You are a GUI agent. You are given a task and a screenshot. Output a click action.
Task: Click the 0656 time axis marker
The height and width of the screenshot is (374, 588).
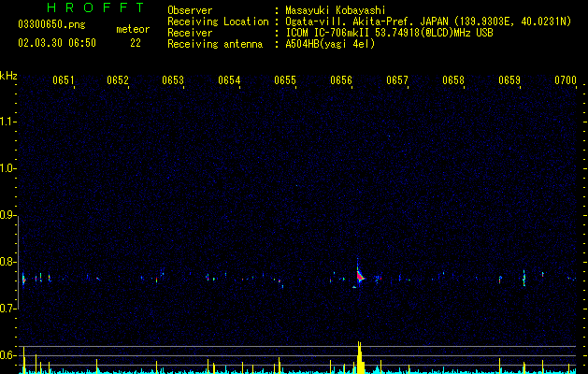341,80
